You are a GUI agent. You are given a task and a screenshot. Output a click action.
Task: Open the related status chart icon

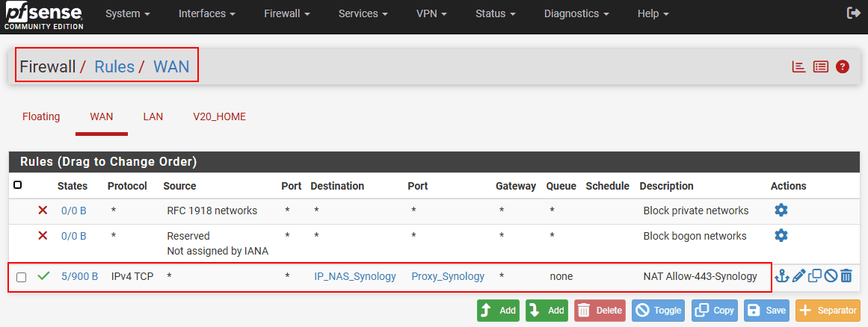pos(798,66)
